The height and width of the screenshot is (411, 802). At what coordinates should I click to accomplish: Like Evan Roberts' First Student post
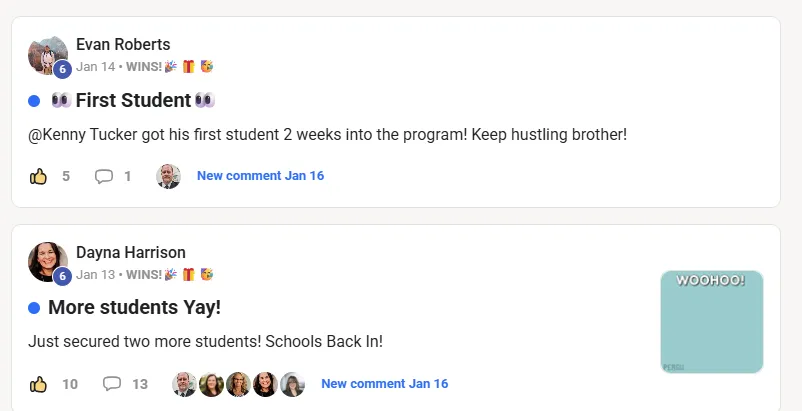(39, 176)
